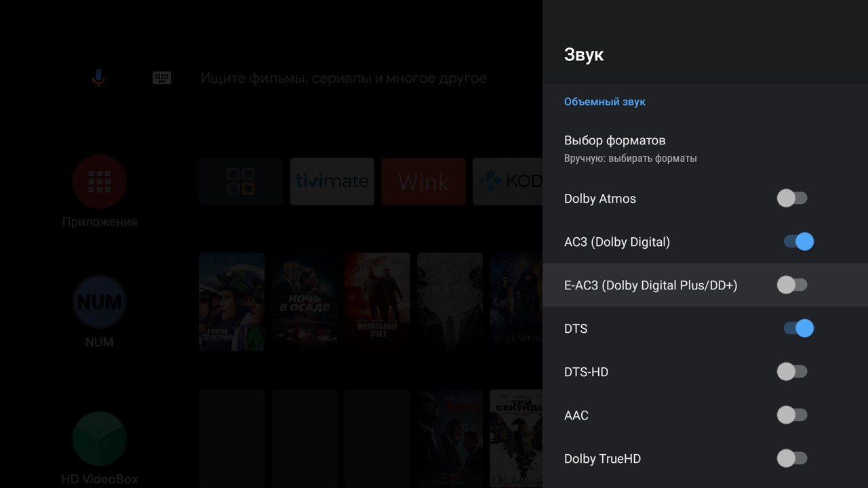Turn on Dolby TrueHD switch
This screenshot has height=488, width=868.
tap(792, 459)
